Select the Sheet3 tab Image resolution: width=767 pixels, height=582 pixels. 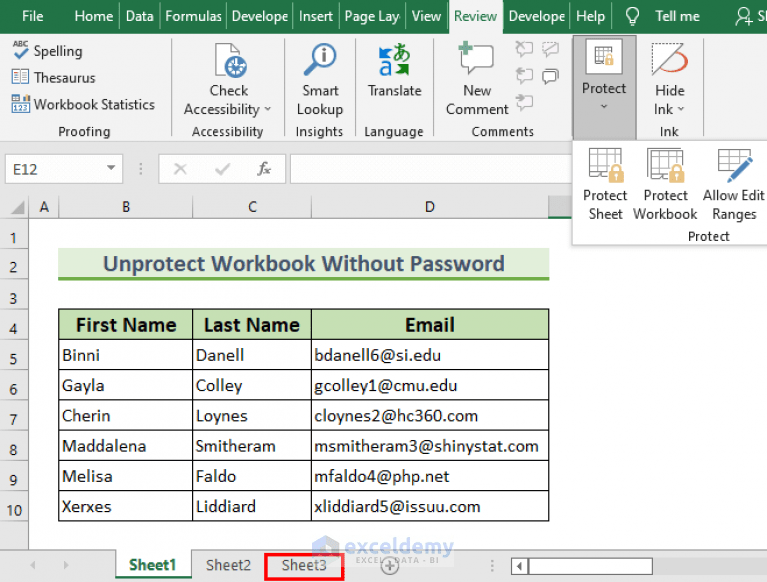tap(304, 565)
